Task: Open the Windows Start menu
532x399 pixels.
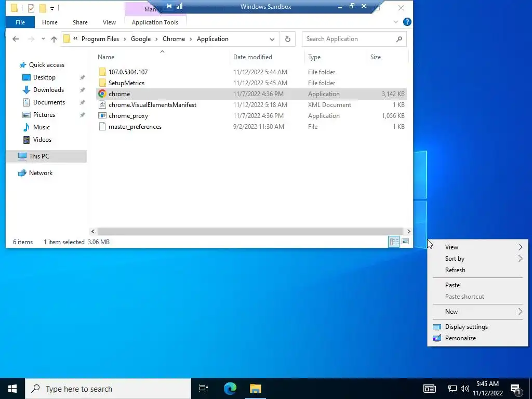Action: pyautogui.click(x=12, y=389)
